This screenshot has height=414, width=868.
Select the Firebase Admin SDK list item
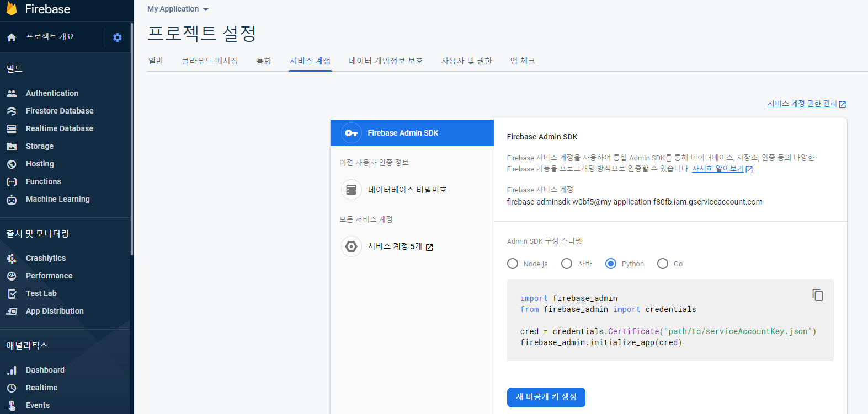point(412,133)
